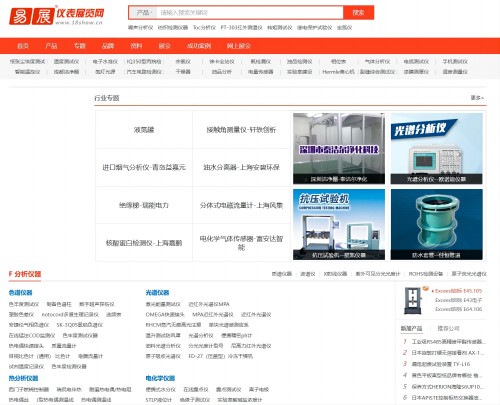Open ranked item 6 日本APISTE
500x405 pixels.
click(447, 398)
